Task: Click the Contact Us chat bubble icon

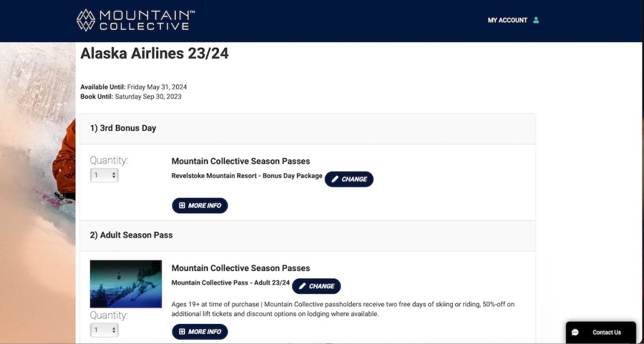Action: (x=575, y=333)
